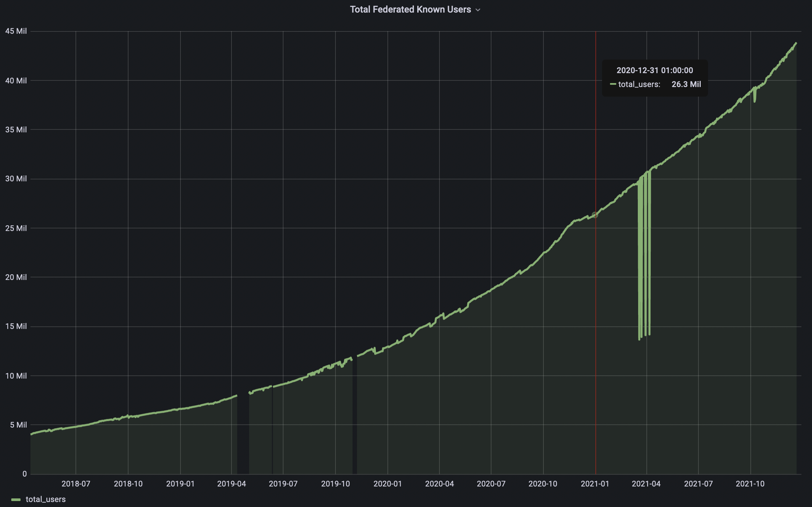This screenshot has height=507, width=812.
Task: Click the 2021-01 x-axis label
Action: [595, 484]
